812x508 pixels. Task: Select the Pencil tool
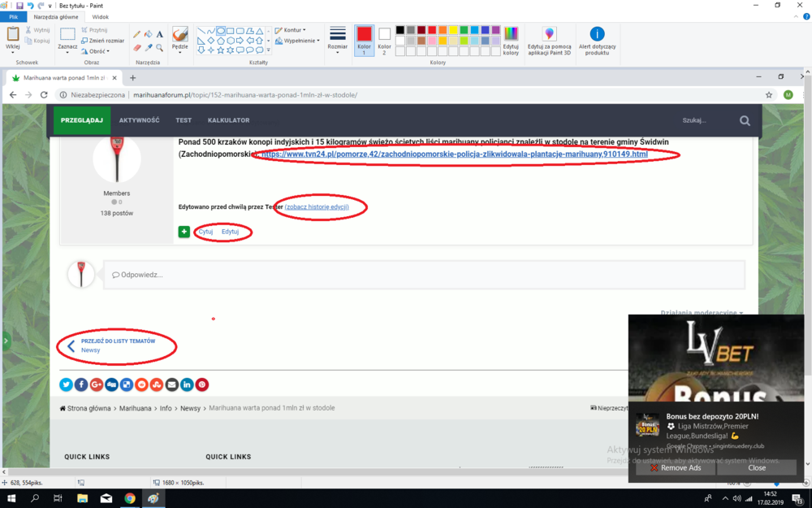136,34
